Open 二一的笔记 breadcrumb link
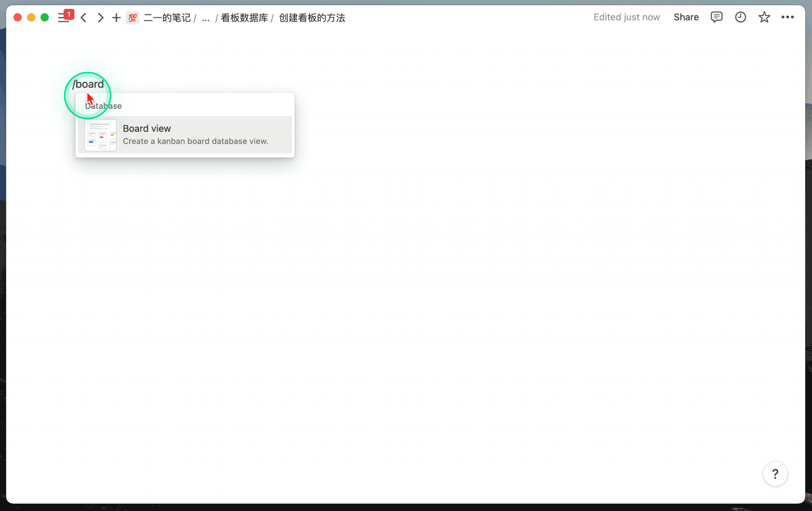The height and width of the screenshot is (511, 812). point(167,18)
